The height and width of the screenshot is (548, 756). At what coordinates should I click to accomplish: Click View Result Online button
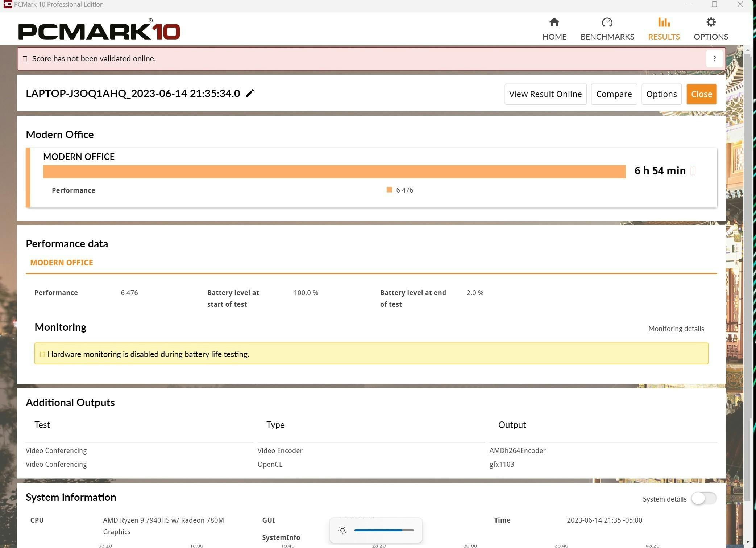click(545, 94)
